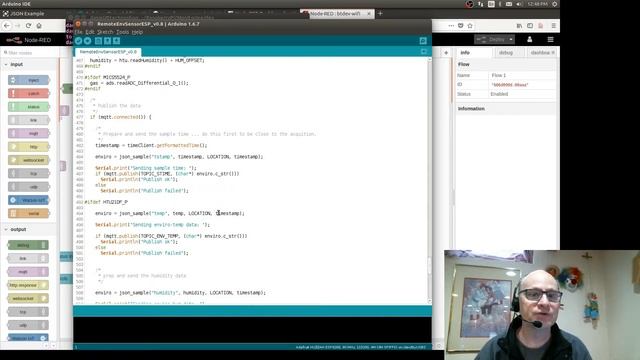Viewport: 640px width, 360px height.
Task: Select the inject input node
Action: pos(29,80)
